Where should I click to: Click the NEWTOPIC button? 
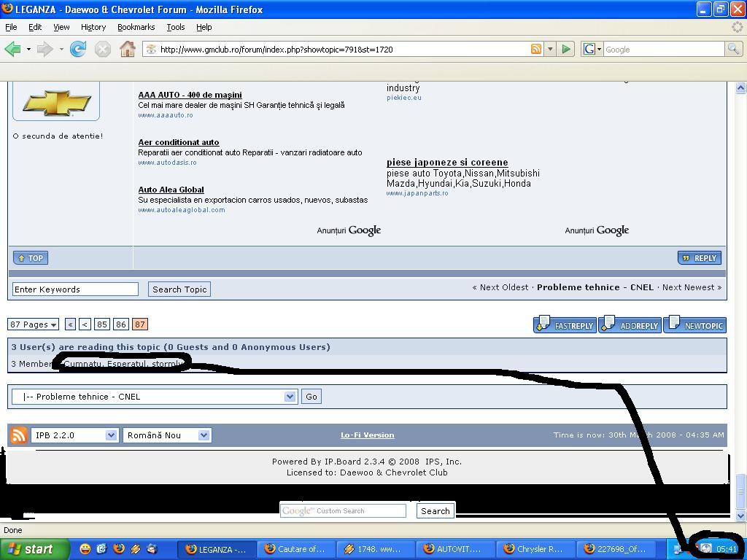tap(695, 324)
